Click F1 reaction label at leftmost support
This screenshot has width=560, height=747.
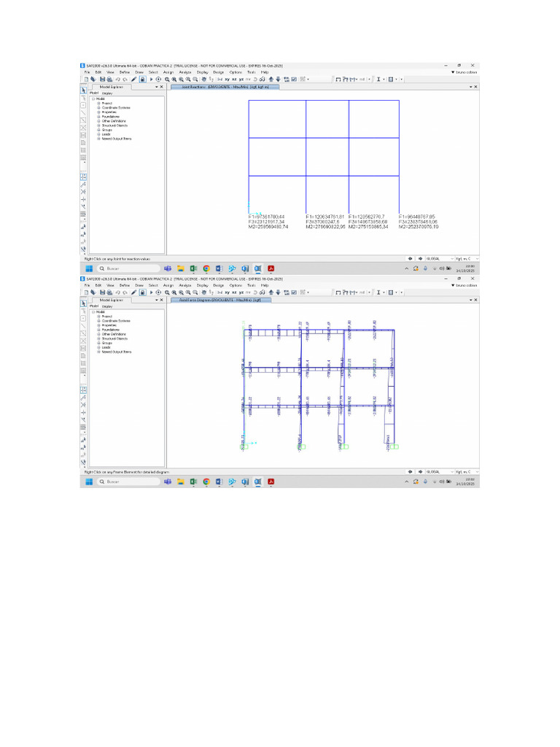click(267, 217)
